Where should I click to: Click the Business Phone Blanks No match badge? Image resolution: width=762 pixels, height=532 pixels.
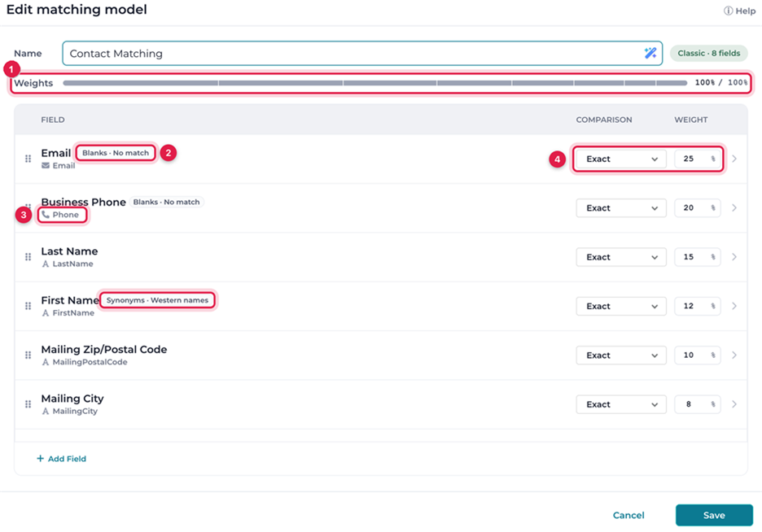(x=166, y=202)
